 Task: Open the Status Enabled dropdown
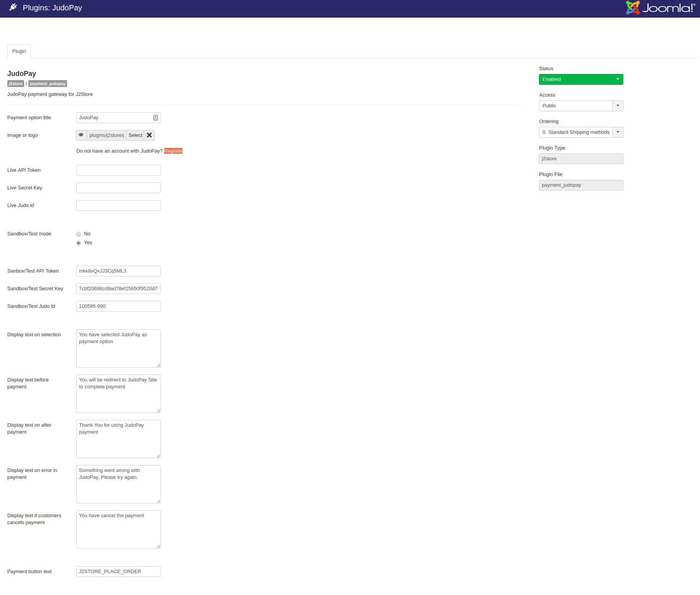click(x=581, y=79)
